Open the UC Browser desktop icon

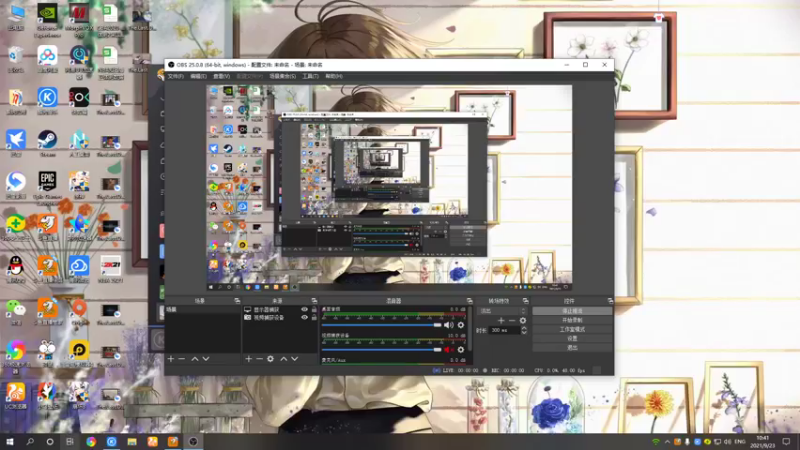click(16, 396)
